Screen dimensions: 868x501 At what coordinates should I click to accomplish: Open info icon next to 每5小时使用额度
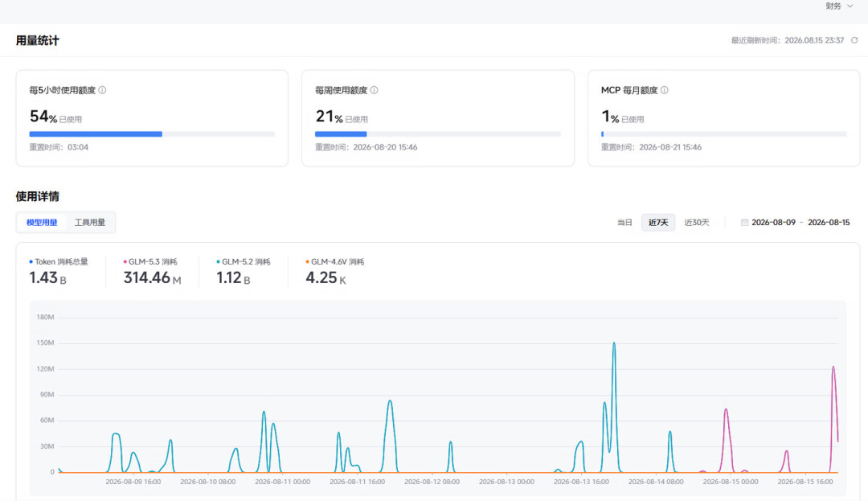[x=102, y=90]
